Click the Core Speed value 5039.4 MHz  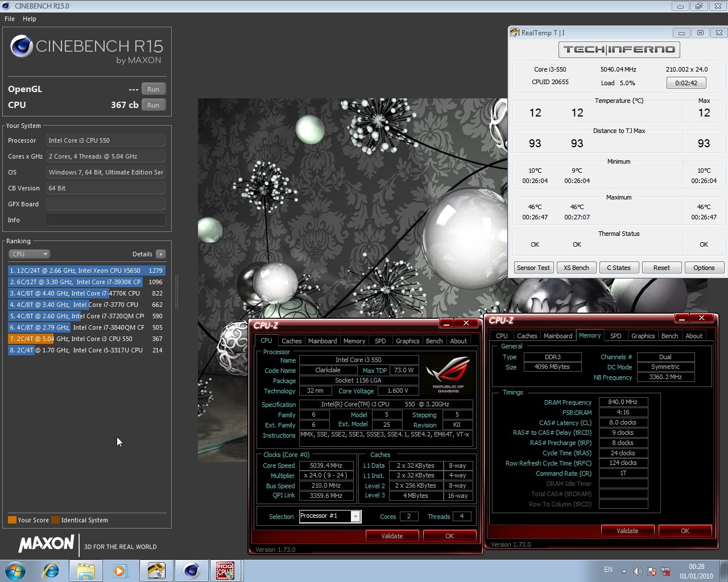[326, 465]
